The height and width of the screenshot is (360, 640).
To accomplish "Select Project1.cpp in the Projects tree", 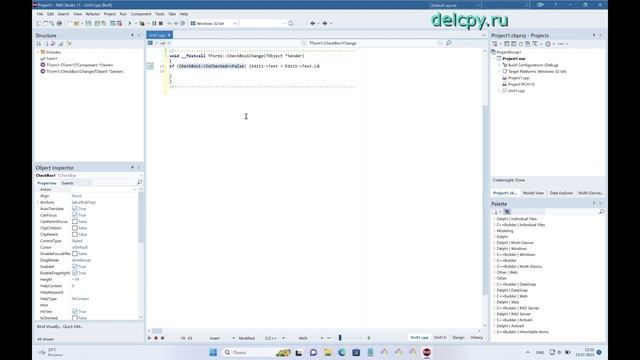I will pos(518,78).
